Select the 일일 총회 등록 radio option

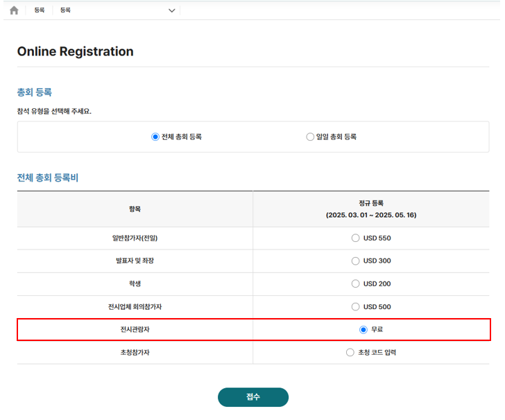tap(310, 137)
